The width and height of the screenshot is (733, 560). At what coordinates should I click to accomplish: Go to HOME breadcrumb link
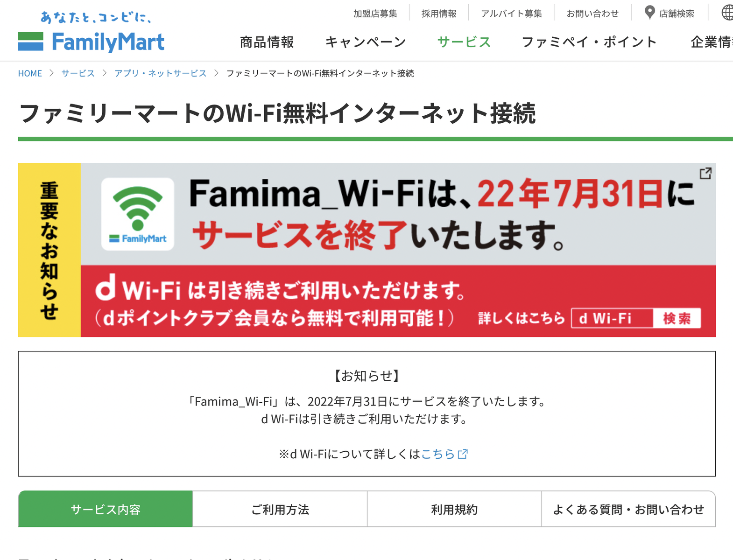pyautogui.click(x=30, y=73)
